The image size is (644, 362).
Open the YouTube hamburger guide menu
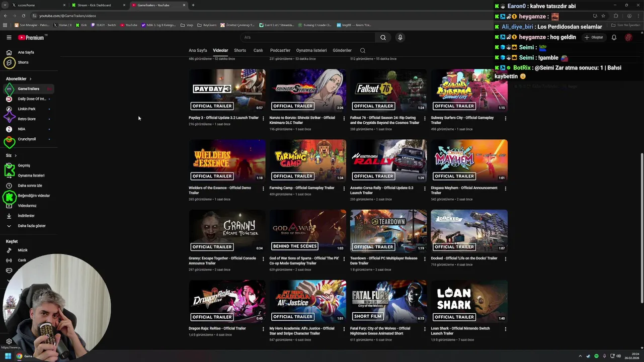[x=9, y=37]
